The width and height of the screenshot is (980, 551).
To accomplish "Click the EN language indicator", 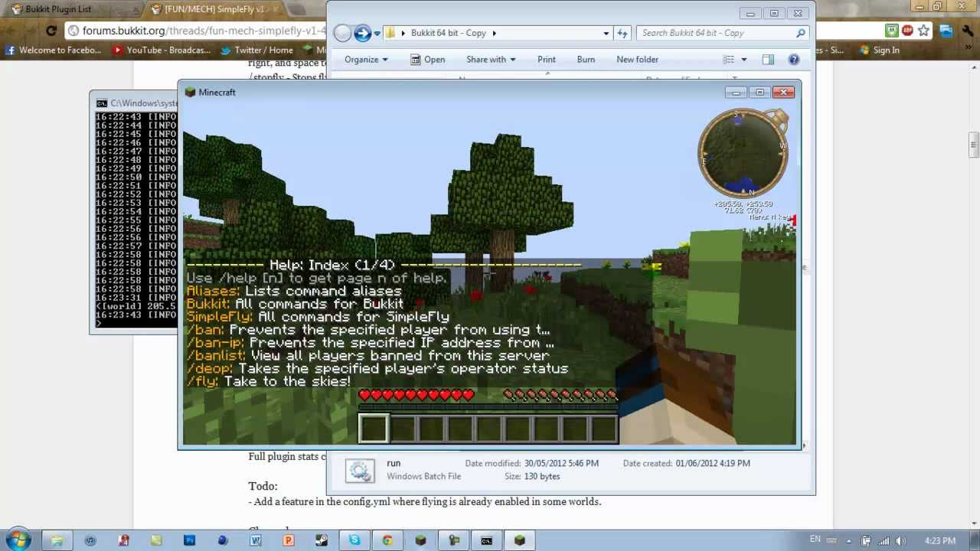I will 815,540.
